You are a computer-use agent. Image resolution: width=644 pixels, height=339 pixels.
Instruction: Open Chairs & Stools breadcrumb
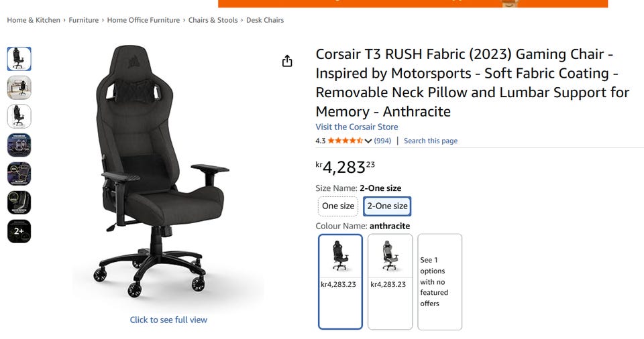pos(213,20)
